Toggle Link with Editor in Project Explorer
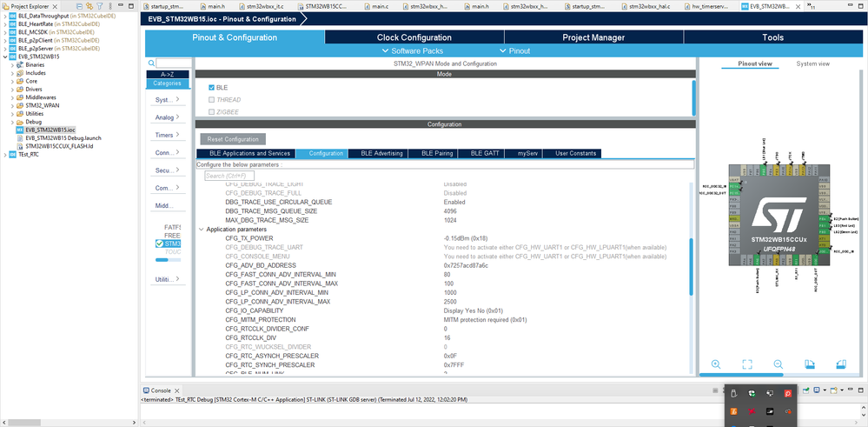The height and width of the screenshot is (427, 868). click(89, 6)
